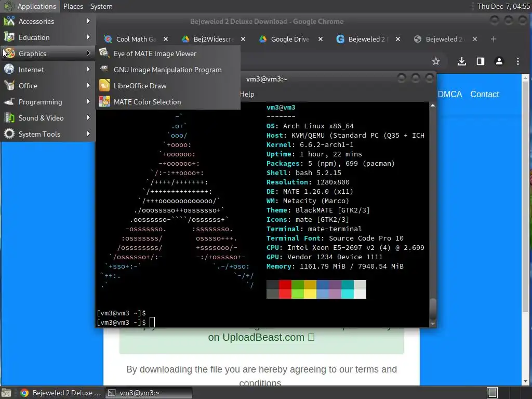Open the Sound & Video icon
532x399 pixels.
point(9,118)
